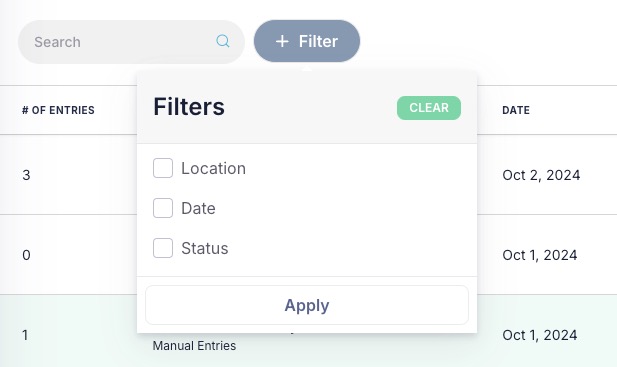
Task: Focus the Search input field
Action: tap(131, 42)
